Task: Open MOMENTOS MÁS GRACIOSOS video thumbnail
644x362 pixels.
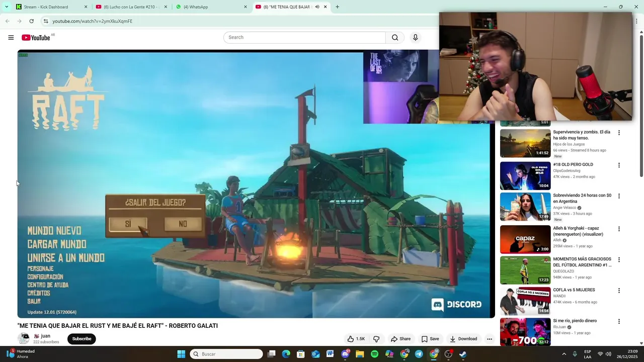Action: [525, 270]
